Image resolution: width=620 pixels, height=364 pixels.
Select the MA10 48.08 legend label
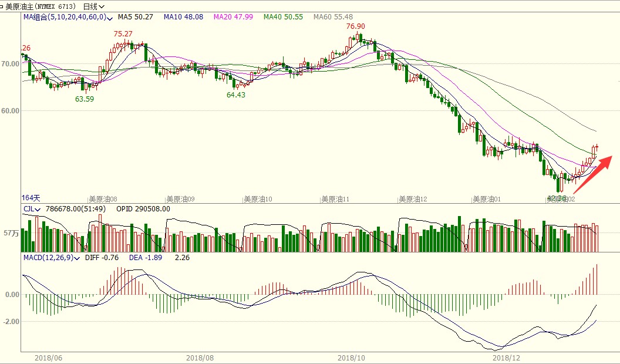click(x=183, y=17)
